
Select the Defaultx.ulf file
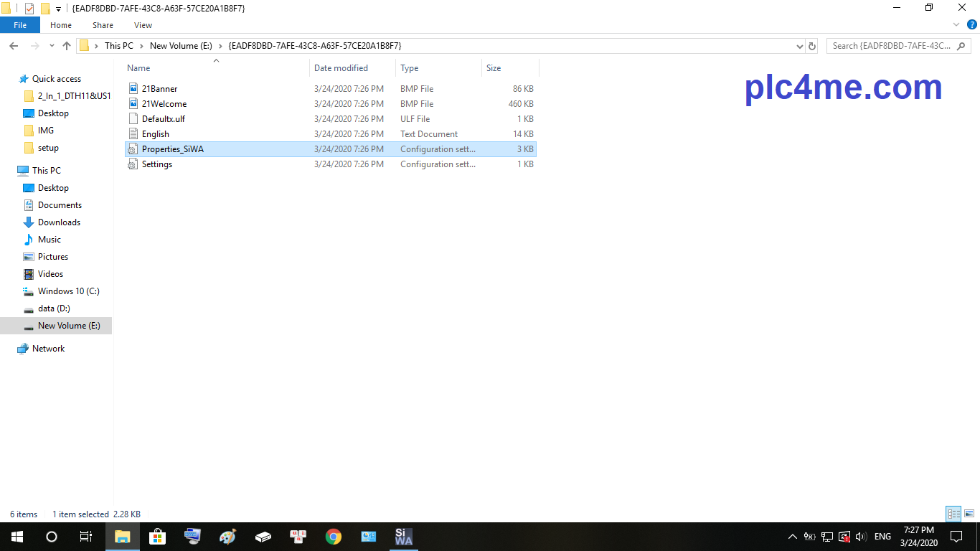pos(164,118)
